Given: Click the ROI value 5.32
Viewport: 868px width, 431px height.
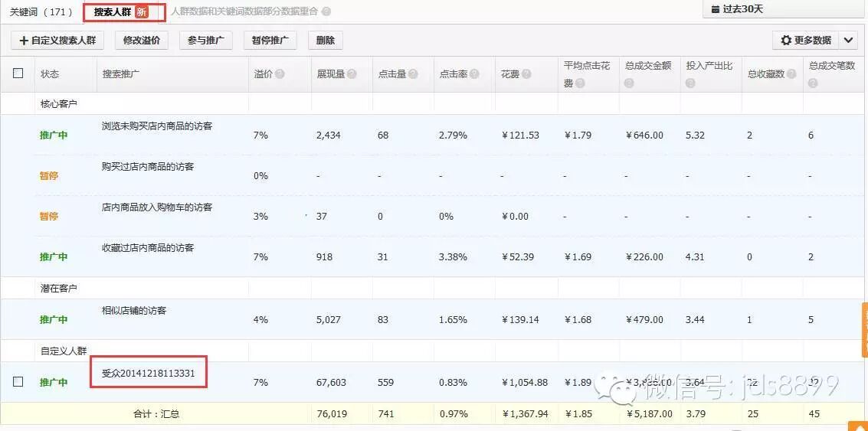Looking at the screenshot, I should pyautogui.click(x=696, y=135).
